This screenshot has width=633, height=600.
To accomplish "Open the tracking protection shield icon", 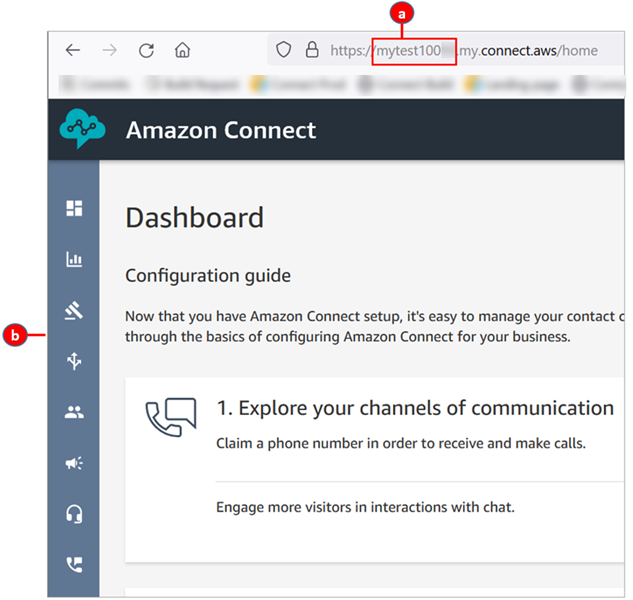I will tap(283, 50).
